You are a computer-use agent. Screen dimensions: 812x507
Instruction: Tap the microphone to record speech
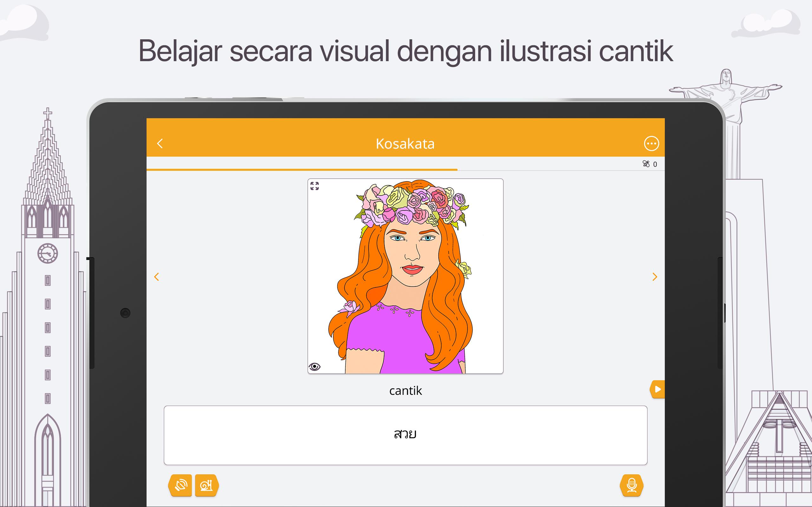[x=632, y=485]
